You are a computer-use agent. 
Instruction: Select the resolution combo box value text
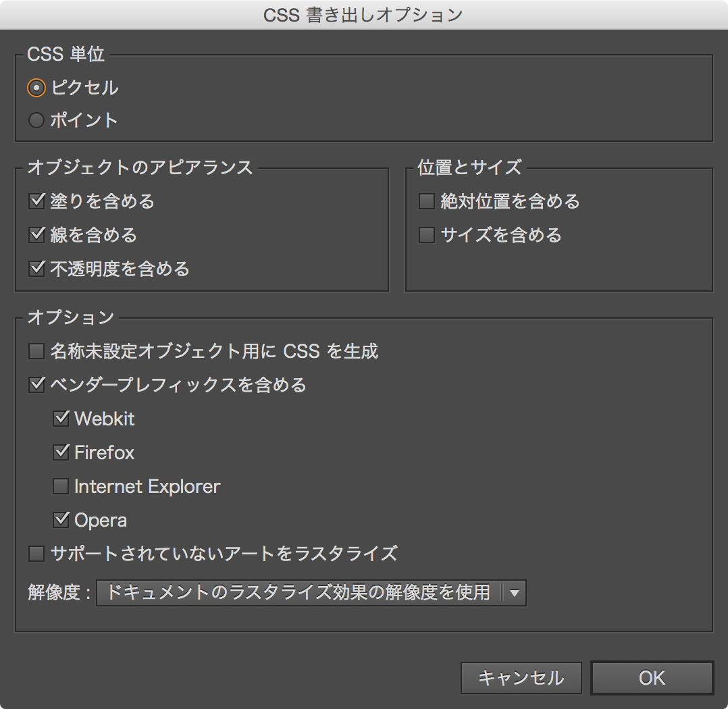pos(297,592)
